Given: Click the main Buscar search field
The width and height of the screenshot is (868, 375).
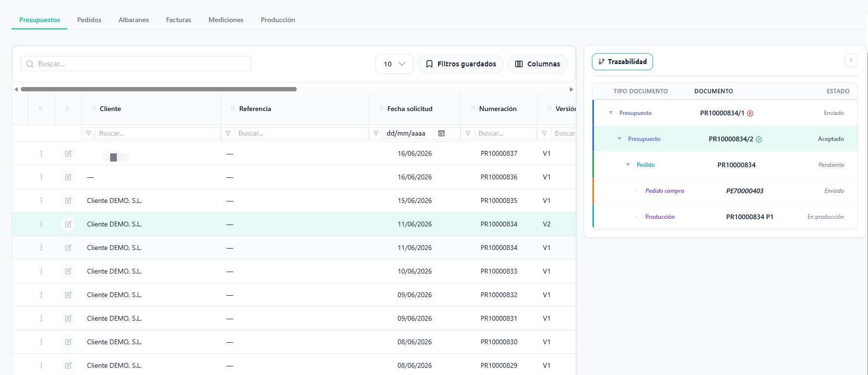Looking at the screenshot, I should coord(136,64).
